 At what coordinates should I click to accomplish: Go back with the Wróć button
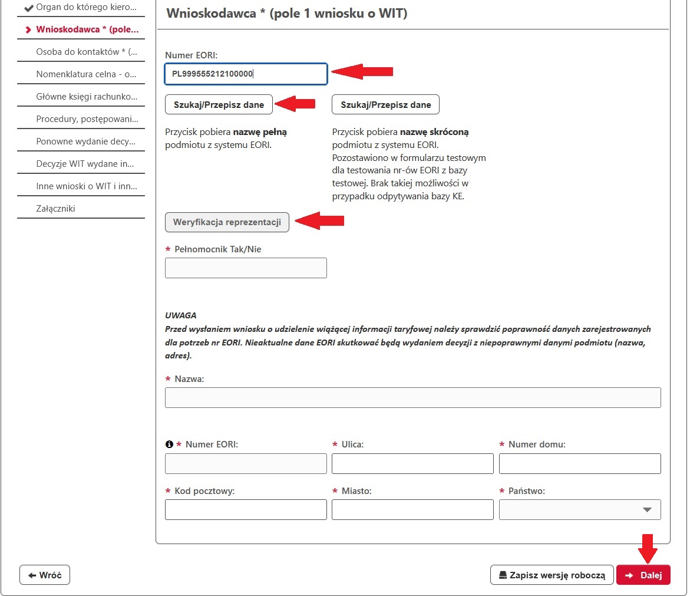[x=45, y=575]
